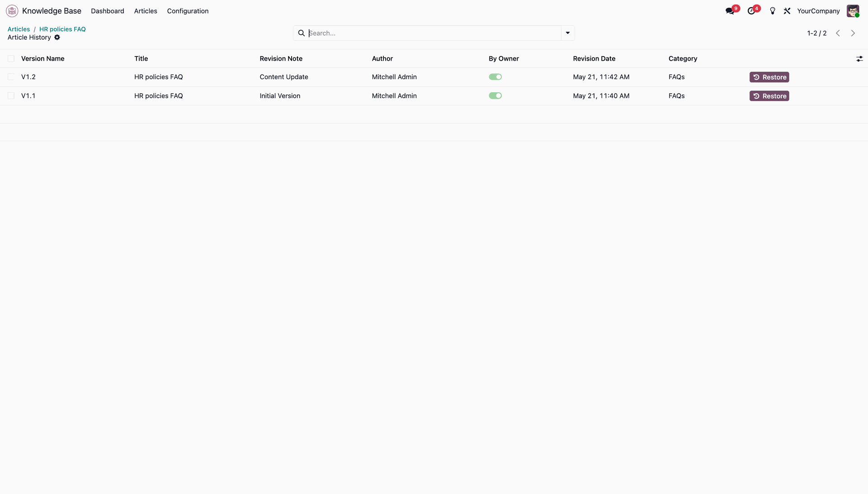Toggle By Owner for V1.1
The image size is (868, 494).
coord(495,96)
